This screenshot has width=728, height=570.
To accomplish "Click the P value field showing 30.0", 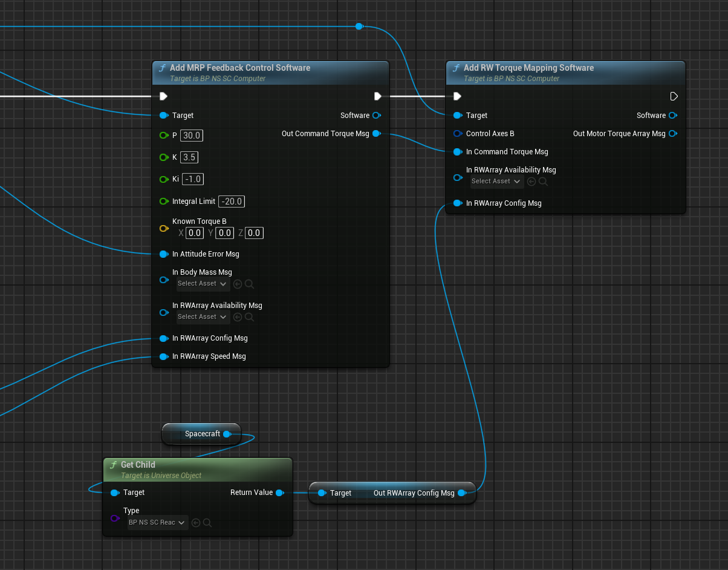I will click(x=192, y=136).
